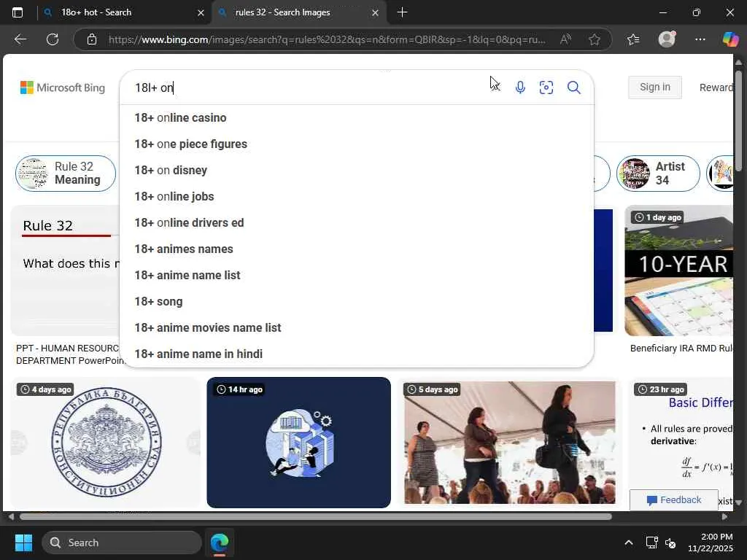
Task: Open a new tab with plus button
Action: point(402,12)
